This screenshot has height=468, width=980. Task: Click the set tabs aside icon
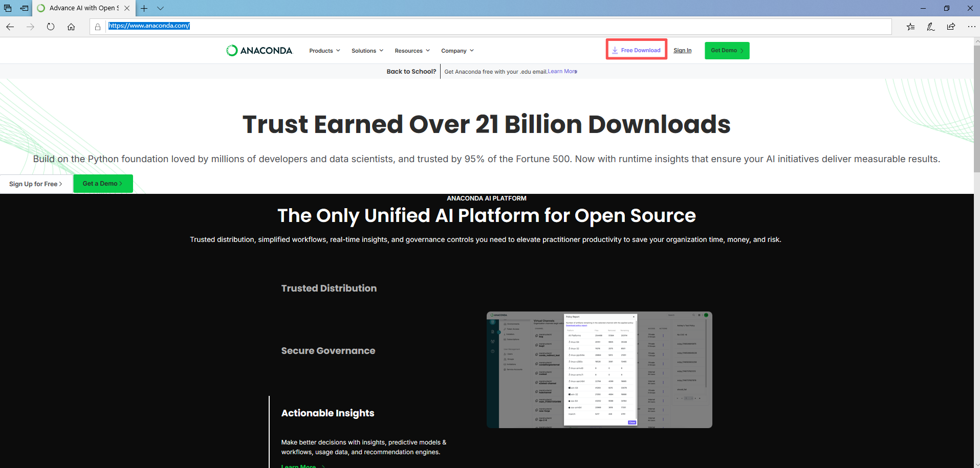24,8
